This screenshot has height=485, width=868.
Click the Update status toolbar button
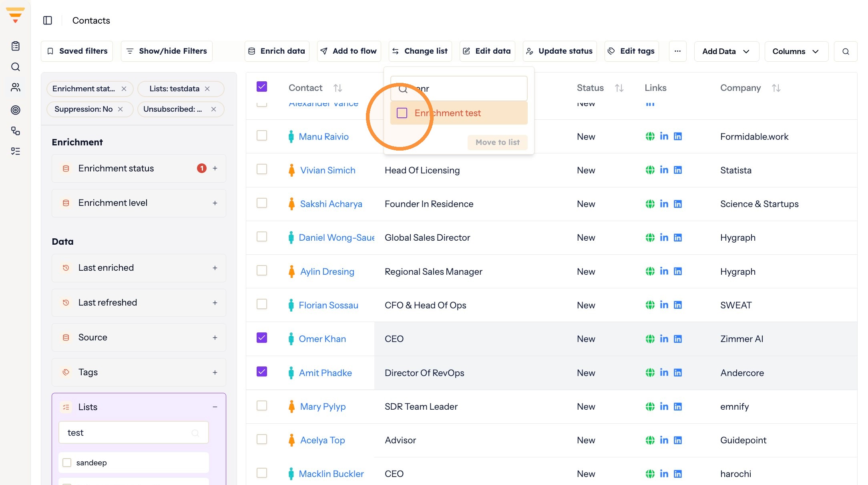(560, 51)
